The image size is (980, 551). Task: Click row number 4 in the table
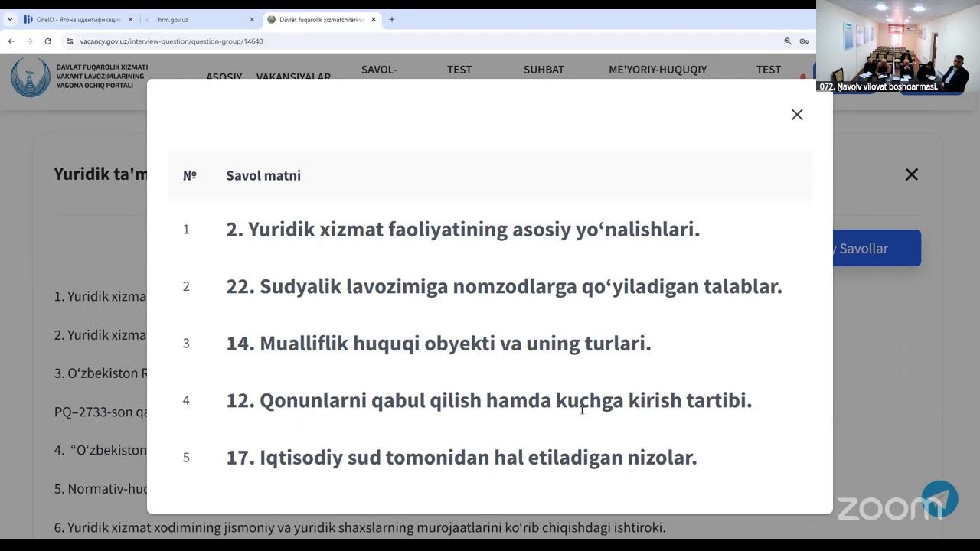click(x=186, y=400)
